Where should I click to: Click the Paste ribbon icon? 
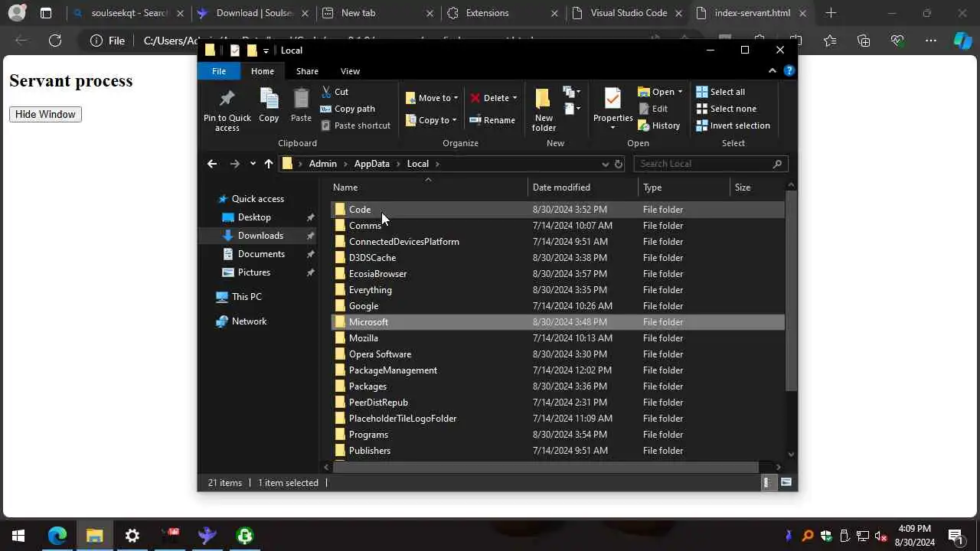click(301, 106)
